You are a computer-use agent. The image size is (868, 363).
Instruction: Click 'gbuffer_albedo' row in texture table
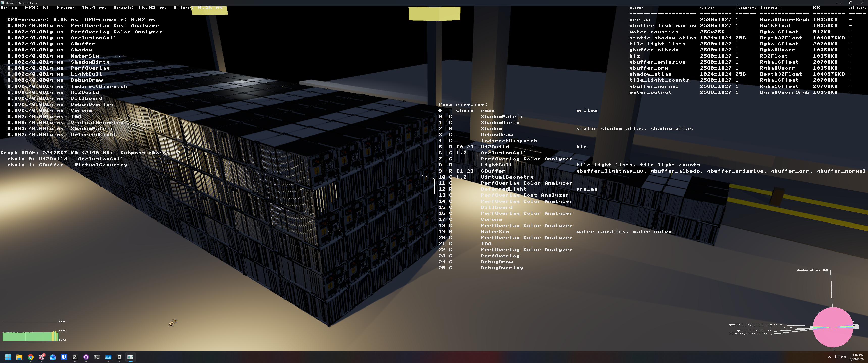(741, 50)
